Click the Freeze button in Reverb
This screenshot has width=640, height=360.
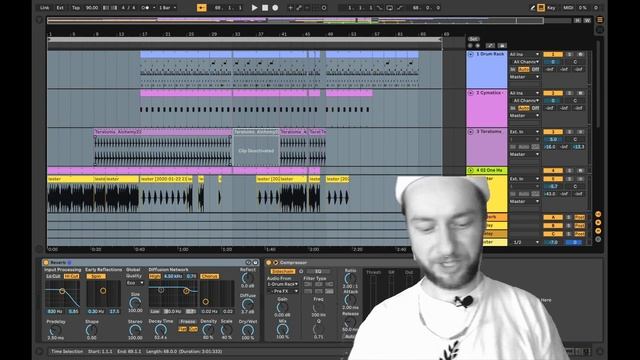(188, 322)
